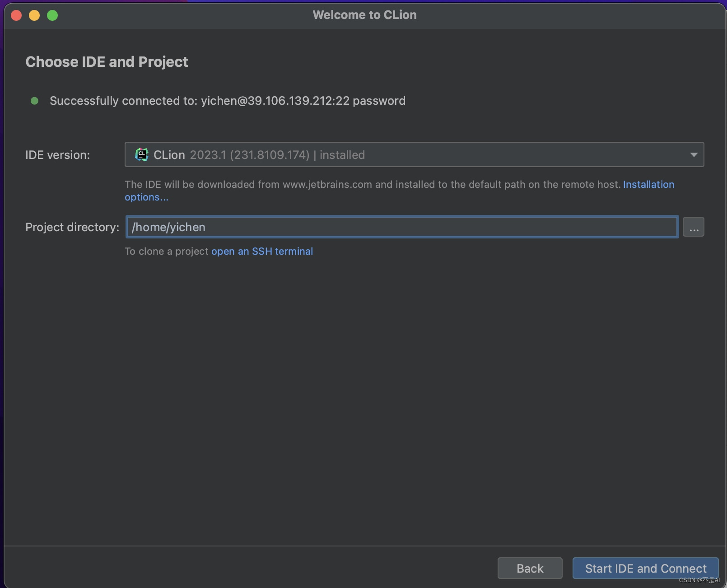This screenshot has width=727, height=588.
Task: Click the CLion logo icon in the version field
Action: click(141, 154)
